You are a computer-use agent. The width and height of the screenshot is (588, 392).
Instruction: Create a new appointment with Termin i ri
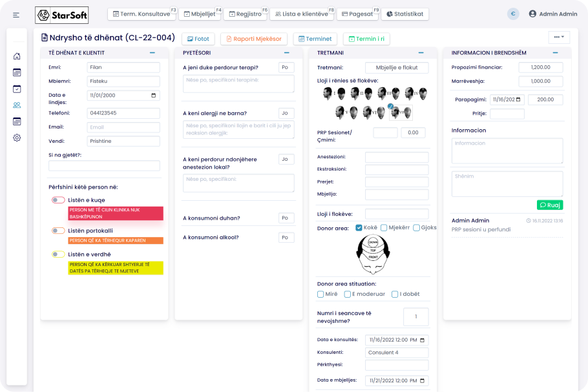coord(366,39)
